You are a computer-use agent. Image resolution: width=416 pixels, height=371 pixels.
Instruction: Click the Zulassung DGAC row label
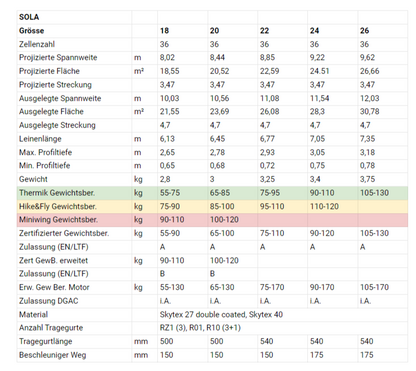coord(48,301)
